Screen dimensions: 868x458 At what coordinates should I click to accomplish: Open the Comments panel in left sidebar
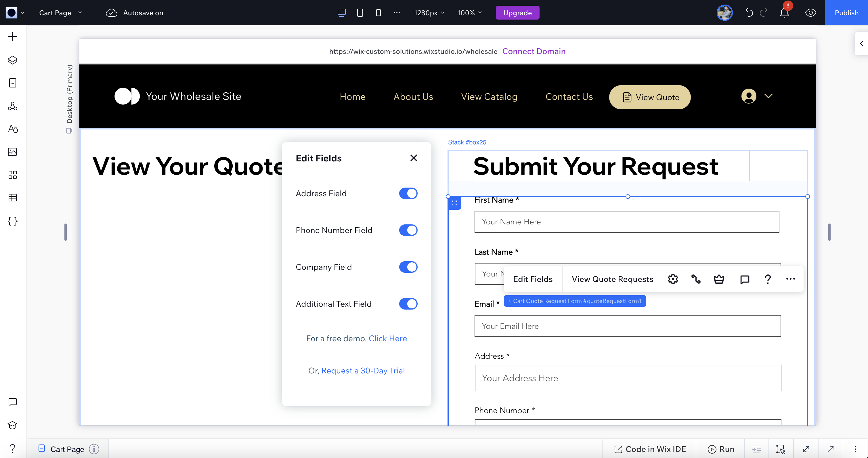click(12, 402)
